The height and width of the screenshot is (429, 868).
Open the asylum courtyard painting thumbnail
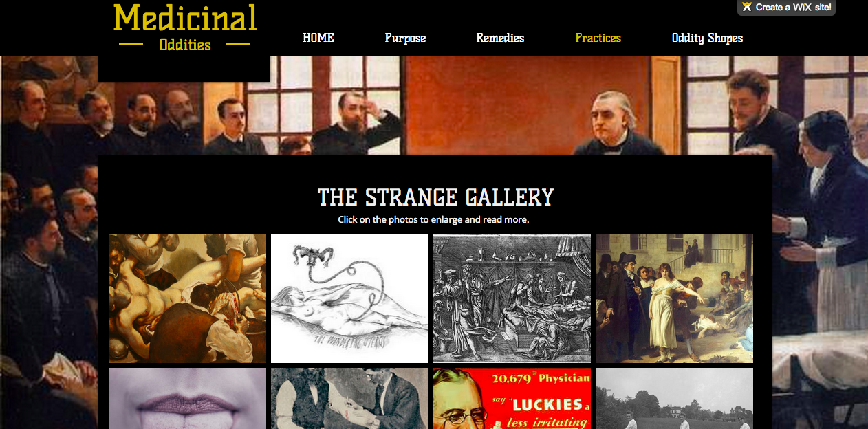click(674, 298)
